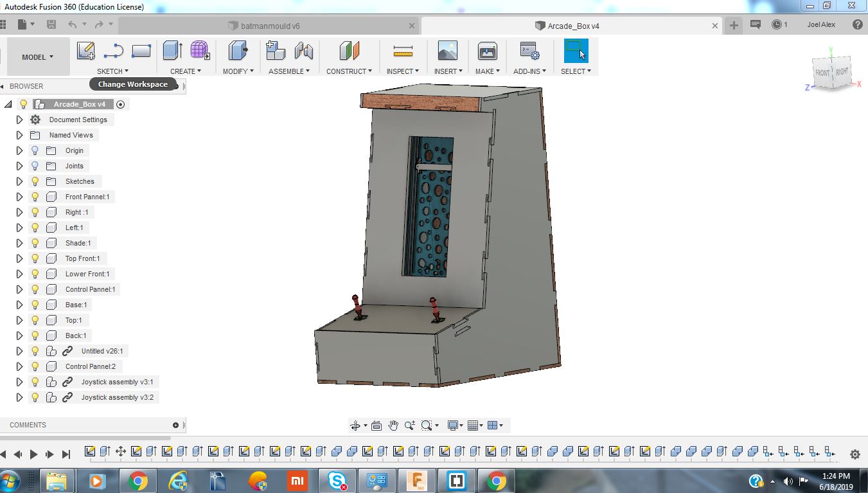The width and height of the screenshot is (868, 493).
Task: Open the CREATE menu
Action: point(186,71)
